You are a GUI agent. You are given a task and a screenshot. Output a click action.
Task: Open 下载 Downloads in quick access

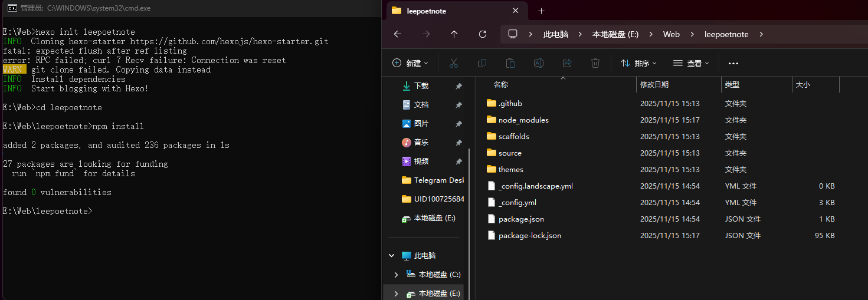coord(421,85)
